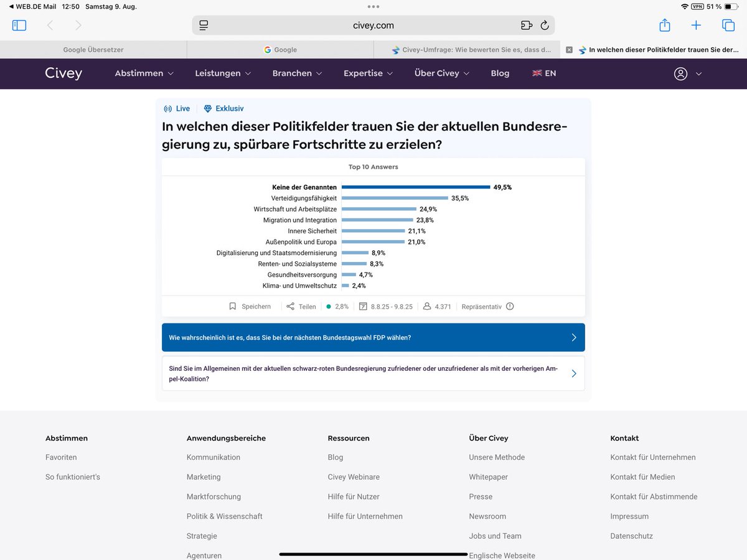The height and width of the screenshot is (560, 747).
Task: Open the schwarz-rote Bundesregierung question
Action: pos(374,373)
